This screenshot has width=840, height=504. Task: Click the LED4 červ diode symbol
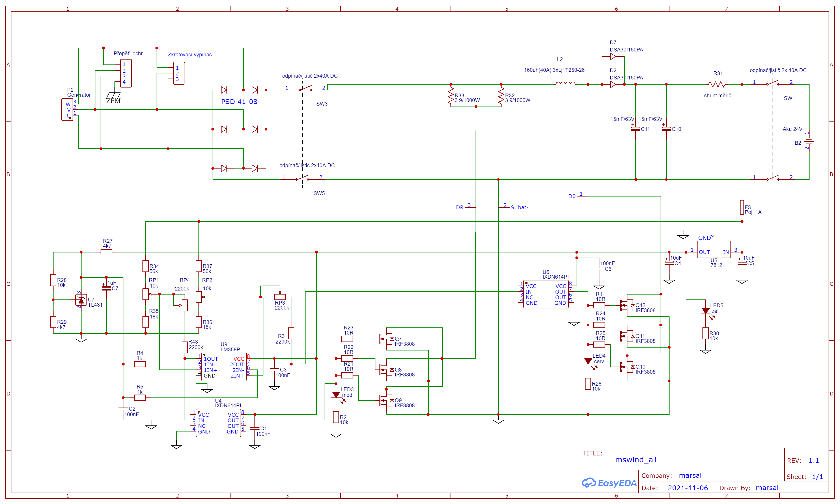[588, 361]
